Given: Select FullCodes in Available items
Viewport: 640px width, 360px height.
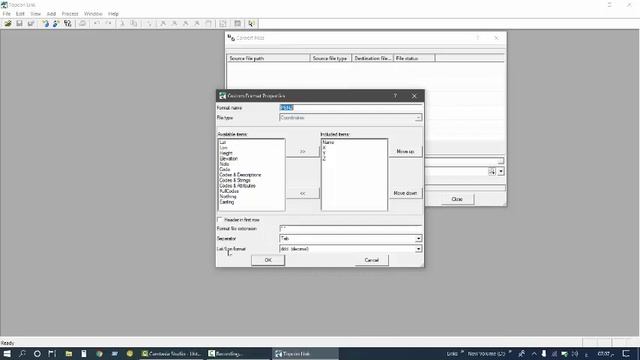Looking at the screenshot, I should (229, 191).
